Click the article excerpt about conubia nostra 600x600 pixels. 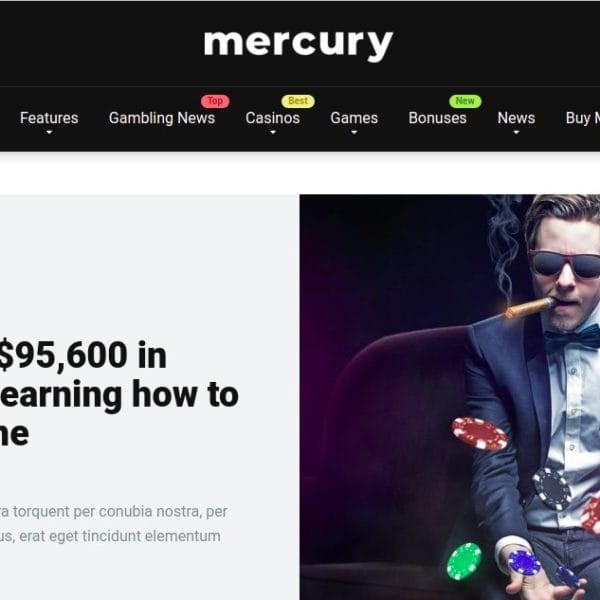[x=114, y=524]
